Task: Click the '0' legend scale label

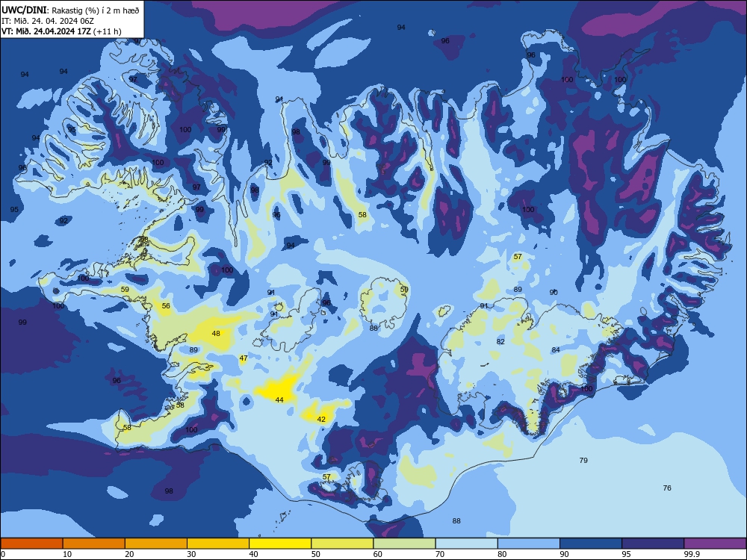Action: click(3, 554)
